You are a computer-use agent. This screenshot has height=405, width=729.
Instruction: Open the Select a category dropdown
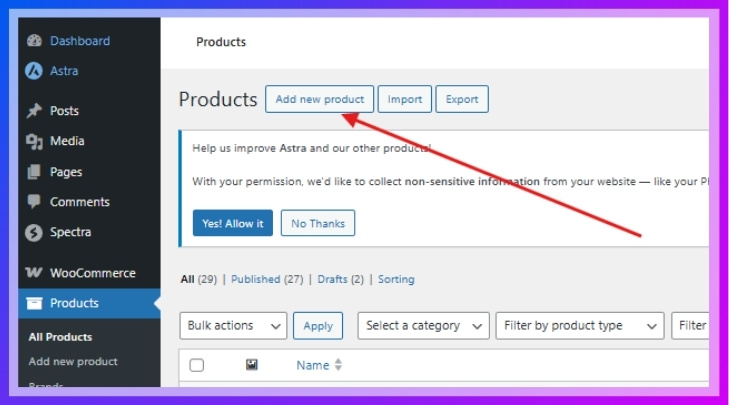pyautogui.click(x=424, y=325)
